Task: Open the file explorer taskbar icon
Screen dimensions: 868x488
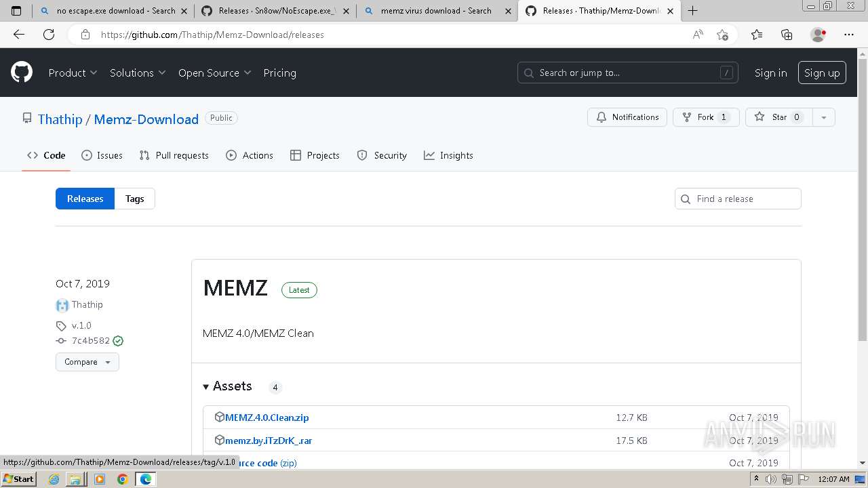Action: [x=76, y=479]
